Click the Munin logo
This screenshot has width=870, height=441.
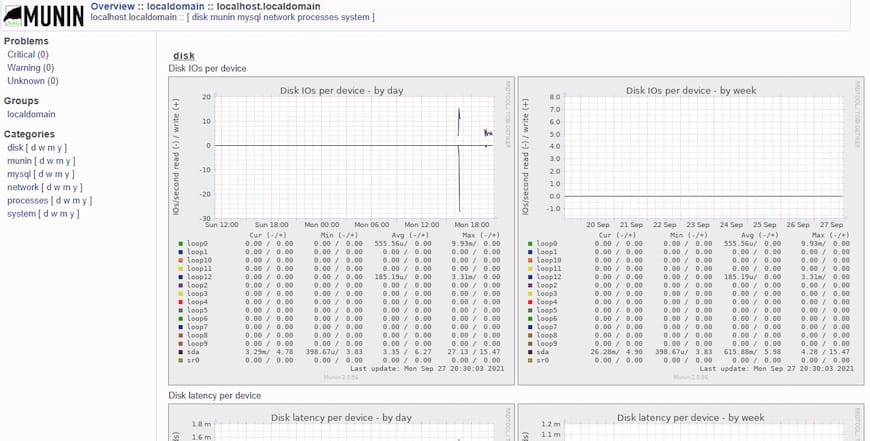click(43, 16)
